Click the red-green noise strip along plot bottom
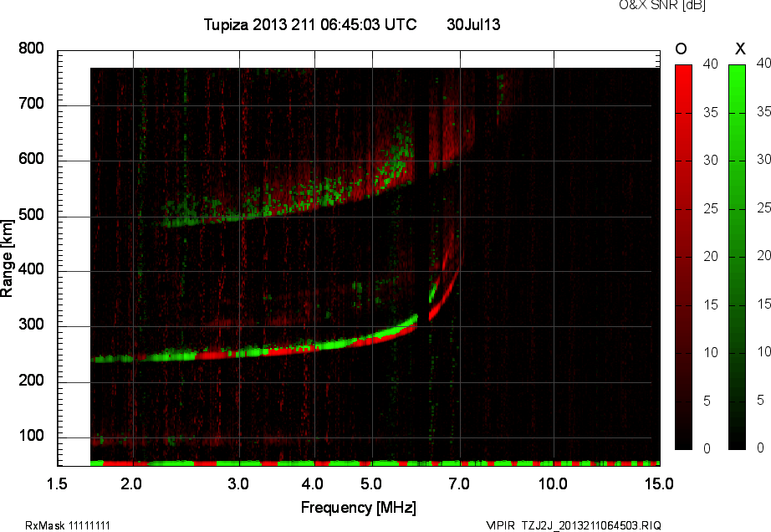Viewport: 771px width, 532px height. [x=375, y=463]
